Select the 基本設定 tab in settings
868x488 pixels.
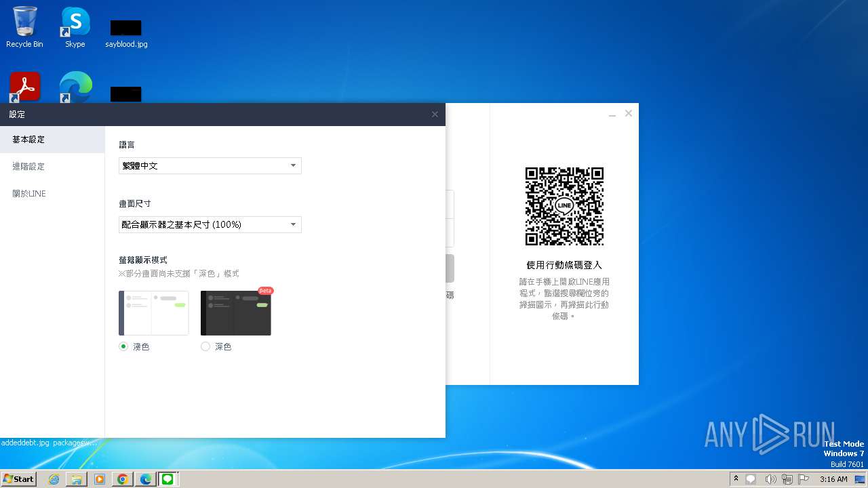click(52, 140)
